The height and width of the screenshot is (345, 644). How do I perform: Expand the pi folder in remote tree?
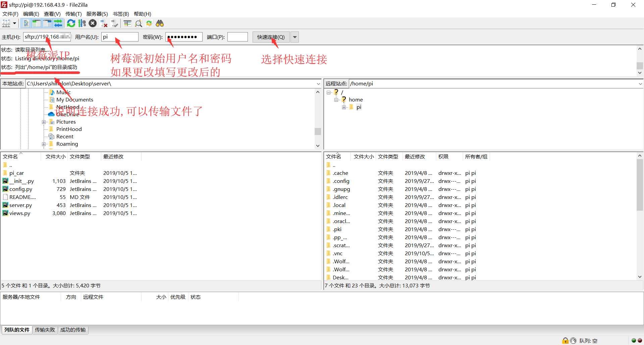[x=344, y=107]
